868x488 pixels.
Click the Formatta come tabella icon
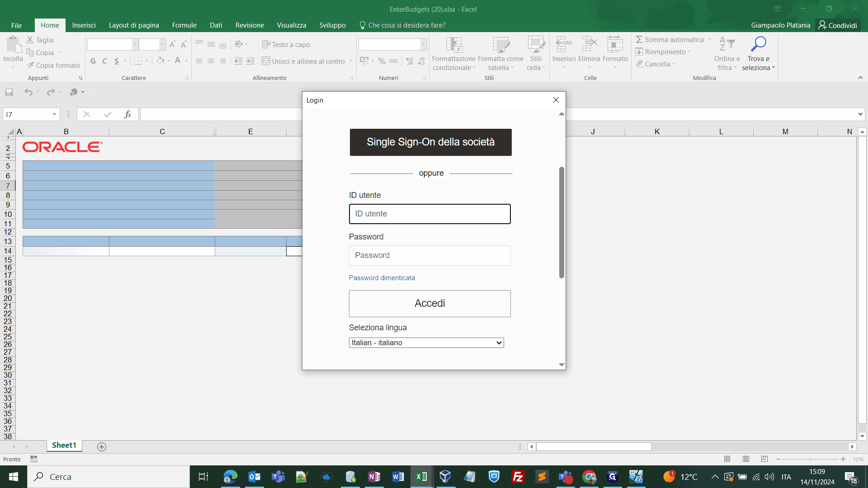501,45
